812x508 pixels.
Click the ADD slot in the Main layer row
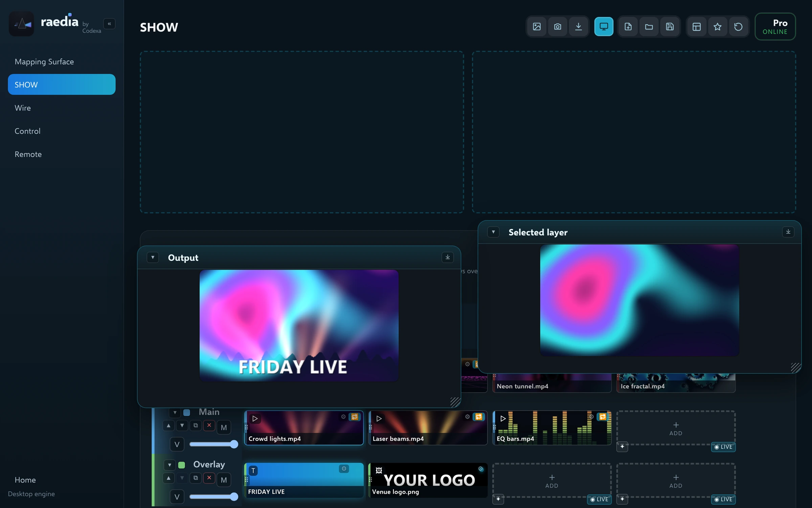[x=676, y=428]
